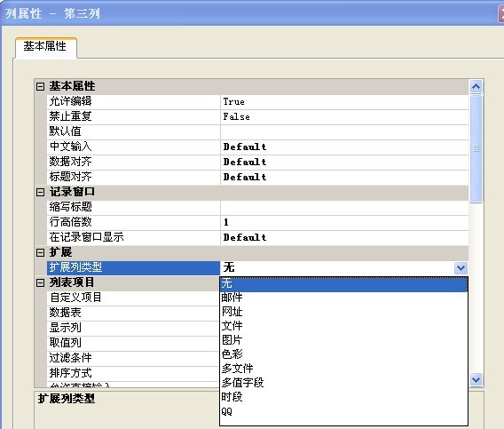Select the 排序方式 property row
Image resolution: width=504 pixels, height=429 pixels.
(133, 373)
